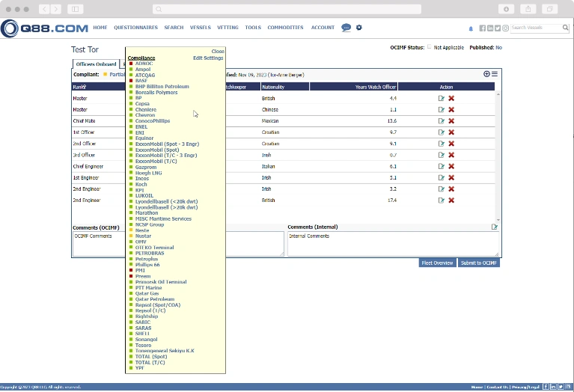The image size is (574, 392).
Task: Click edit icon for Internal Comments
Action: pos(495,227)
